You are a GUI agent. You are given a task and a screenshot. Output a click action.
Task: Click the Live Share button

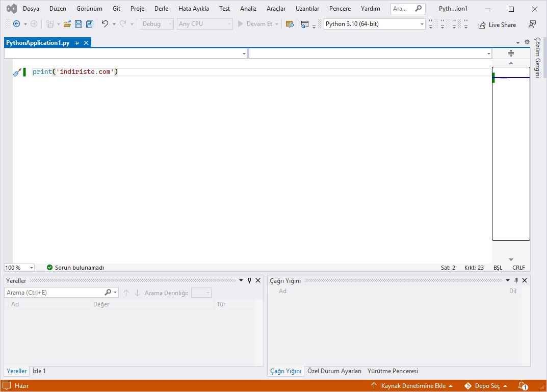click(497, 25)
